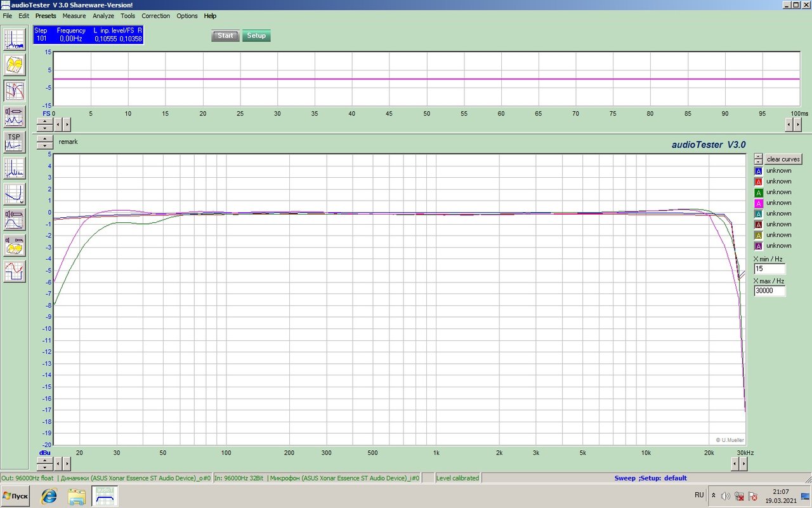Open the speaker waterfall tool at left

(15, 245)
